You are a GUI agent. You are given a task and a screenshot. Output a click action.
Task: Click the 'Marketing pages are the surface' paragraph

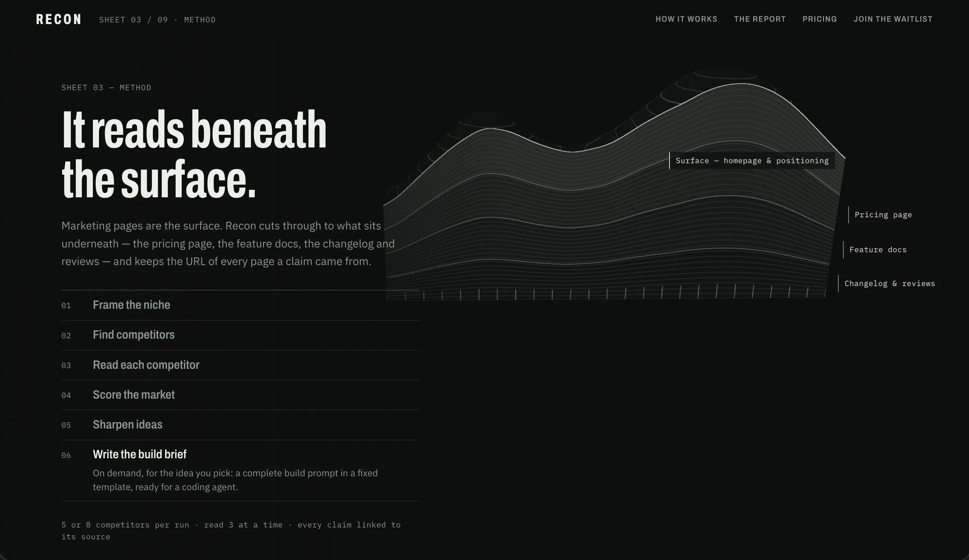[228, 244]
